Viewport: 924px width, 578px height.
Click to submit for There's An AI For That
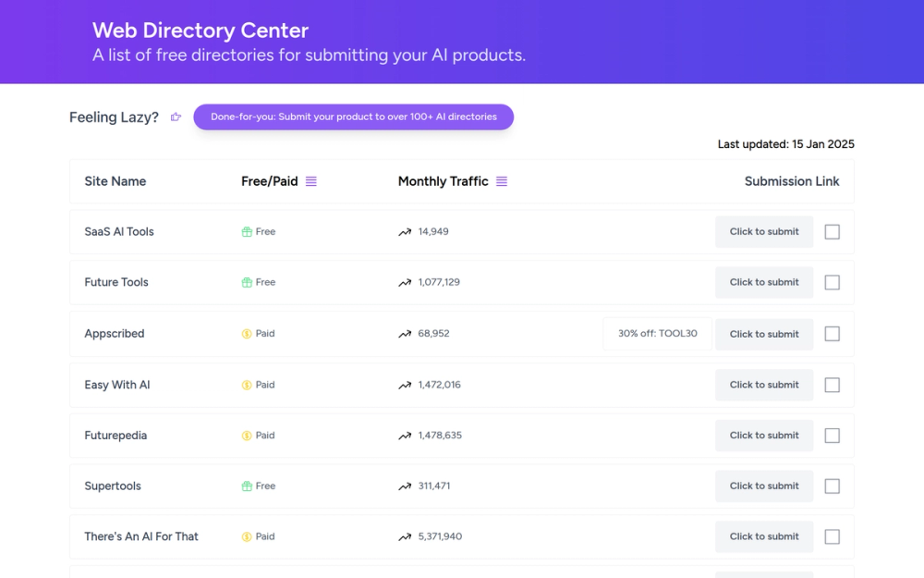764,536
